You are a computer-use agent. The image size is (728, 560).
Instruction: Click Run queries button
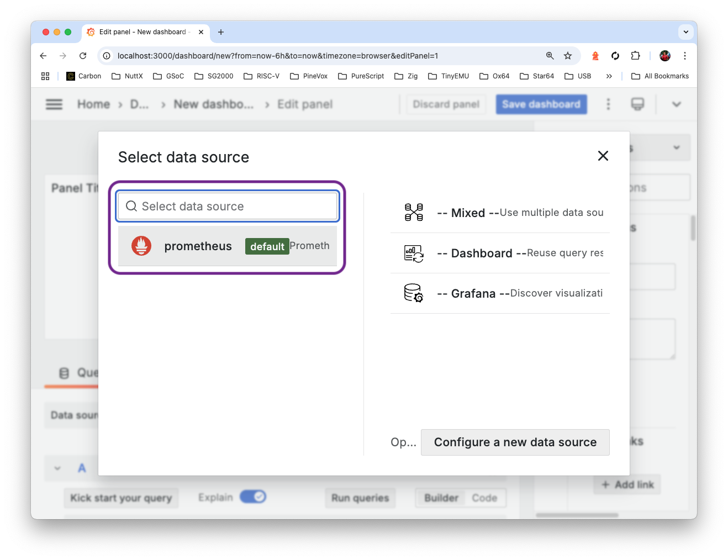click(x=360, y=498)
